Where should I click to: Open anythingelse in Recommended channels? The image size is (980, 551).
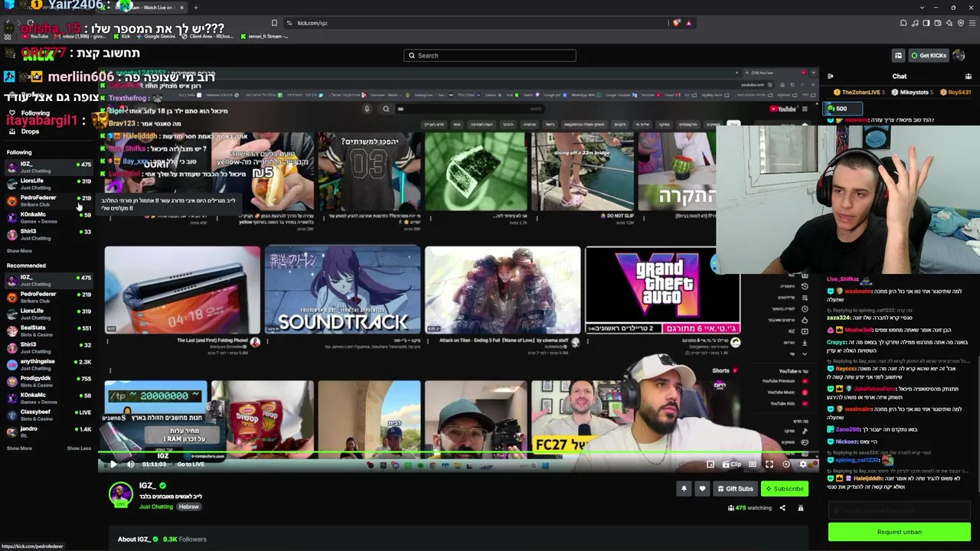point(49,364)
